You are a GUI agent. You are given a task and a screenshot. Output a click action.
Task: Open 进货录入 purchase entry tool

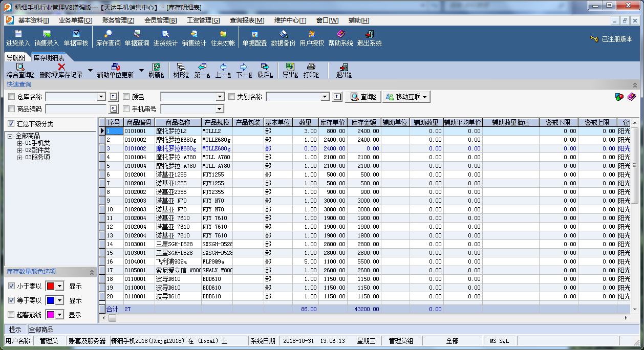(18, 38)
